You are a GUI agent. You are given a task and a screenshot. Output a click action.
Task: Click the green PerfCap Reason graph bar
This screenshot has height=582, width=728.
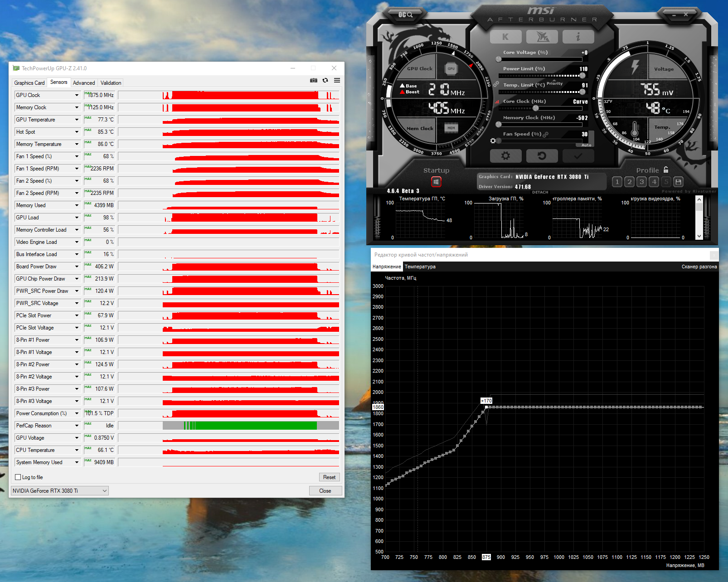click(x=256, y=426)
